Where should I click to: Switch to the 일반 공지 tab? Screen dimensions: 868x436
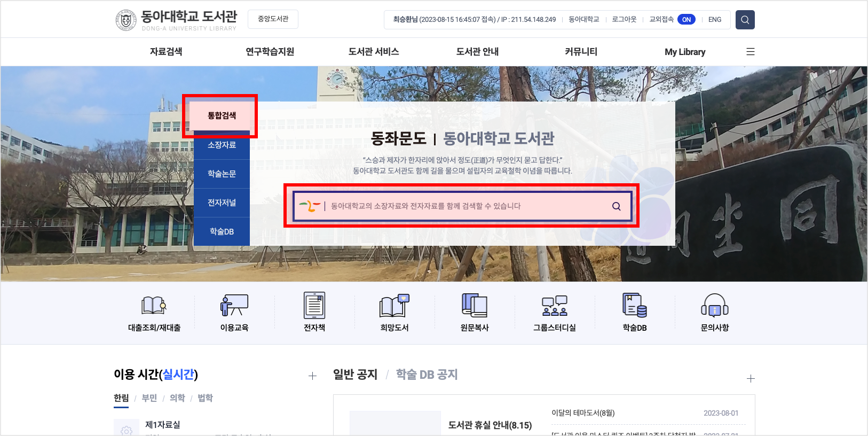(x=355, y=375)
